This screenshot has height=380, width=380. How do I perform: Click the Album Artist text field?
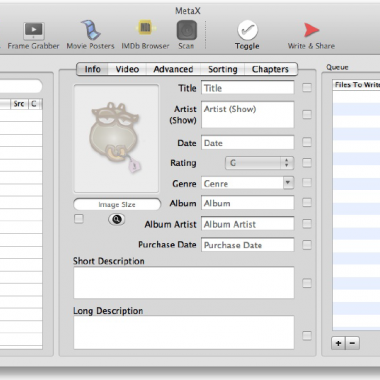(248, 224)
